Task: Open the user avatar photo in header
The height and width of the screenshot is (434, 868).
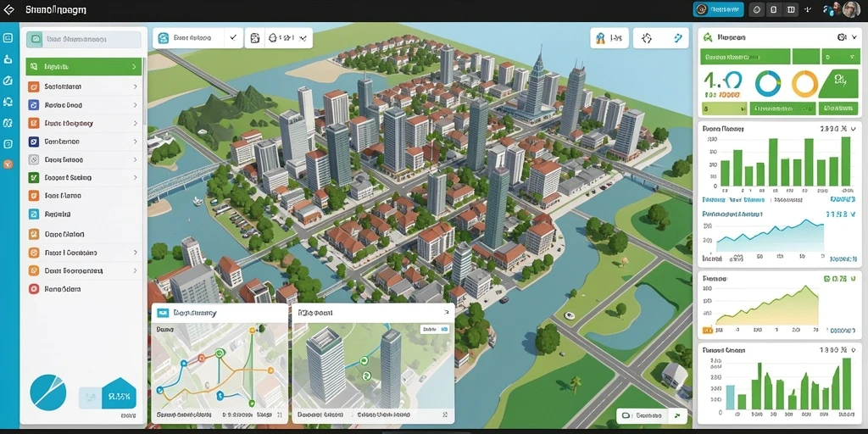Action: [851, 9]
